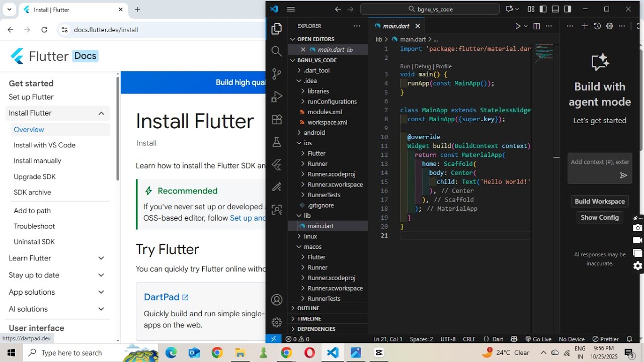Viewport: 644px width, 362px height.
Task: Collapse the BGNU_VS_CODE folder section
Action: [328, 60]
